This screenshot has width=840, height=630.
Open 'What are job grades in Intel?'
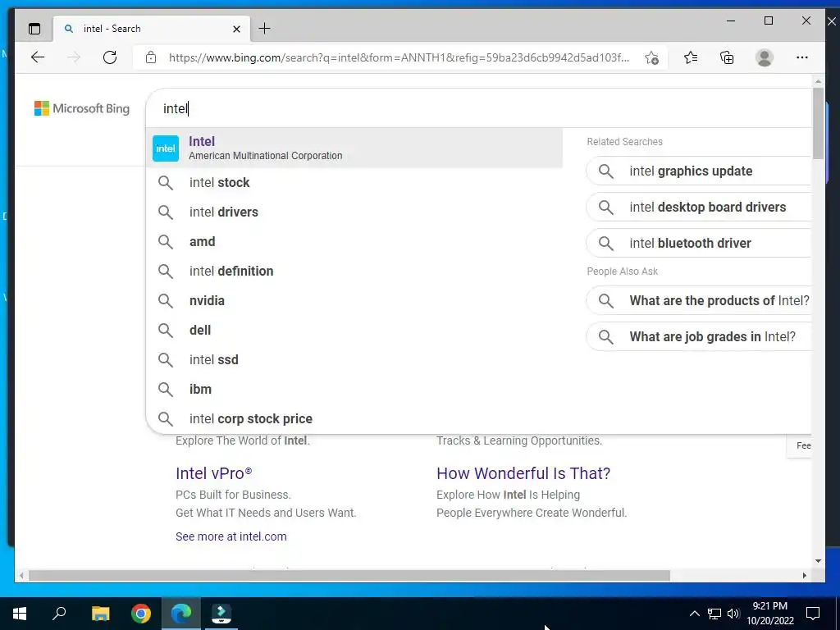click(699, 336)
